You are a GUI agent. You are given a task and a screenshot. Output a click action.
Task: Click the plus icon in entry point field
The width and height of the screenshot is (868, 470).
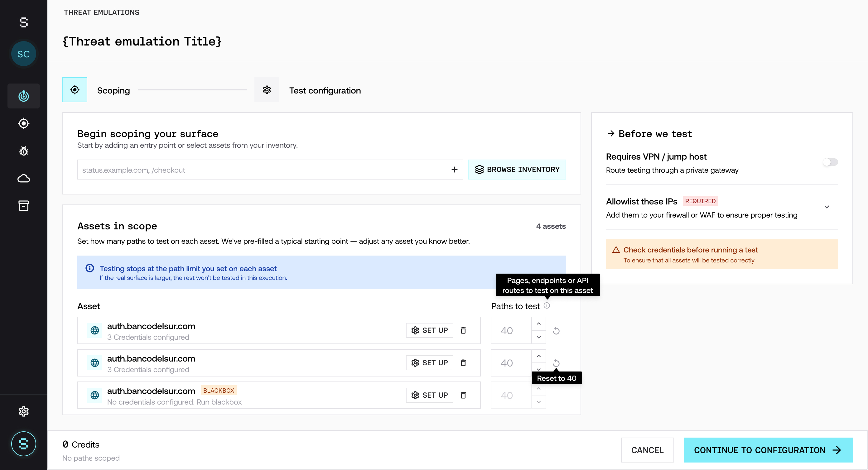tap(454, 170)
